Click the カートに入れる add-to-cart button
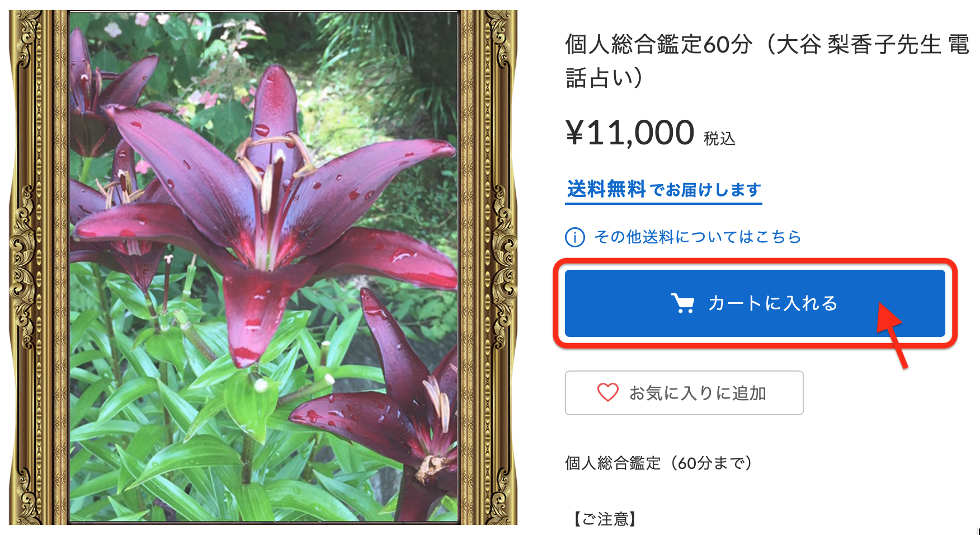The width and height of the screenshot is (980, 535). pos(755,303)
